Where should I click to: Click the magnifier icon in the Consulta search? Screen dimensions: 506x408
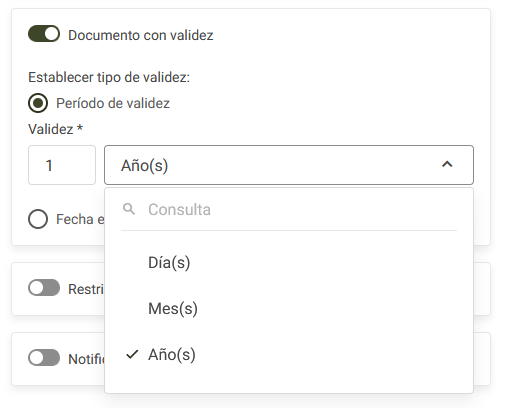coord(129,209)
